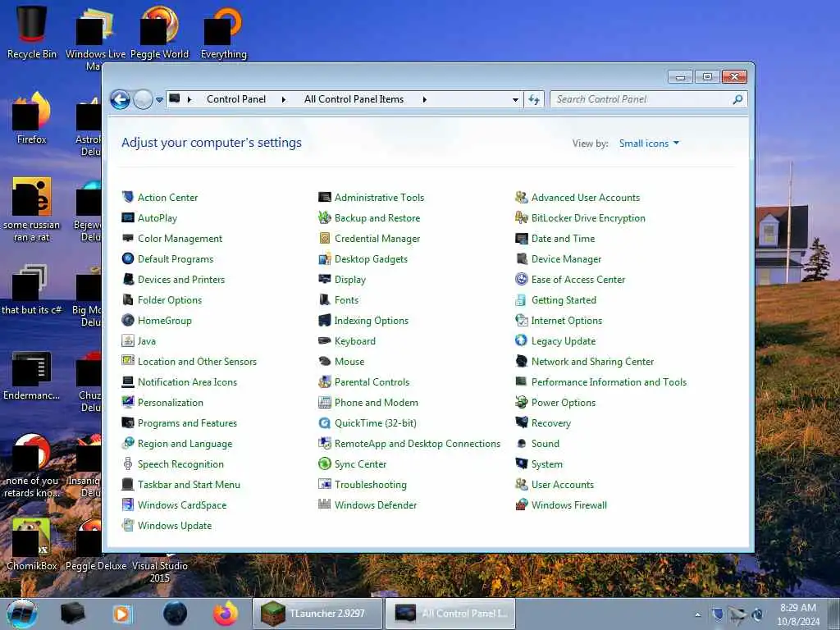Open Devices and Printers icon
The image size is (840, 630).
(127, 279)
